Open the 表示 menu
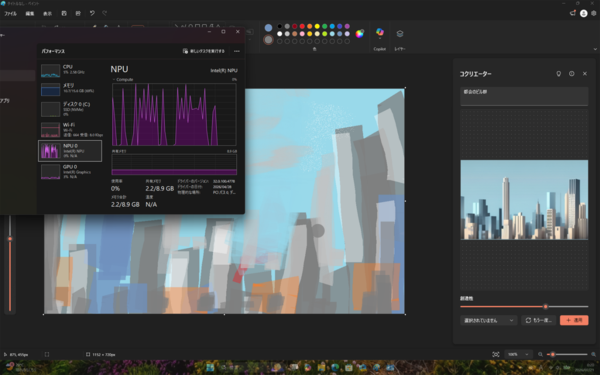Viewport: 600px width, 375px height. (x=47, y=13)
